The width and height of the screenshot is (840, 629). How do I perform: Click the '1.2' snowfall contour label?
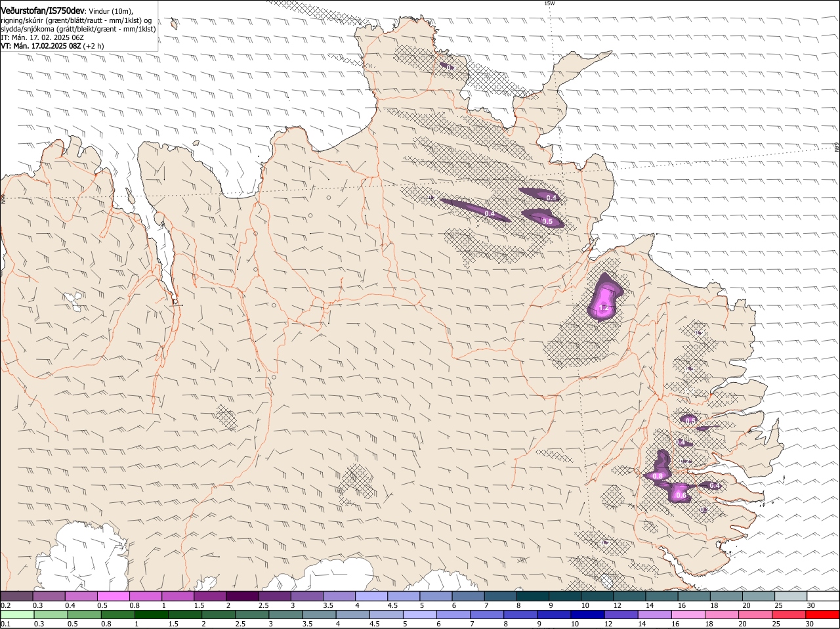(604, 307)
